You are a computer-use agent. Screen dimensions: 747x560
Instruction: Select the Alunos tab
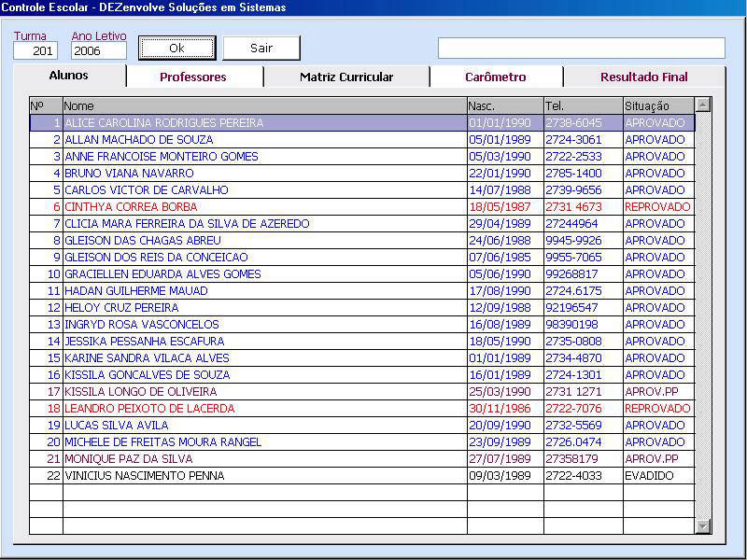tap(68, 76)
